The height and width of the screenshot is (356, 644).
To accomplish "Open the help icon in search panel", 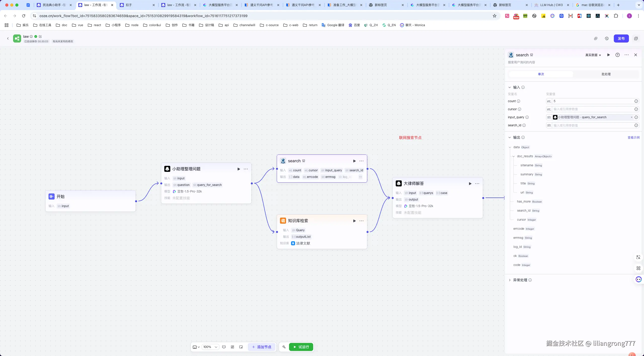I will pyautogui.click(x=617, y=55).
